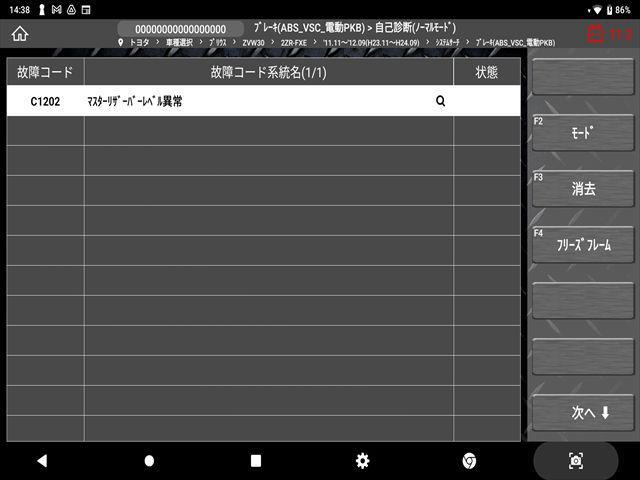Tap the battery 86% indicator
This screenshot has height=480, width=640.
pos(618,10)
